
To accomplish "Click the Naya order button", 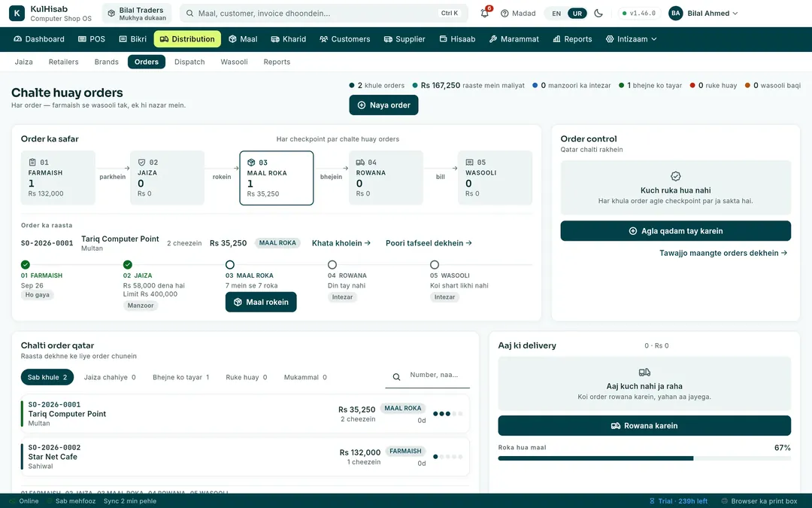I will coord(383,105).
